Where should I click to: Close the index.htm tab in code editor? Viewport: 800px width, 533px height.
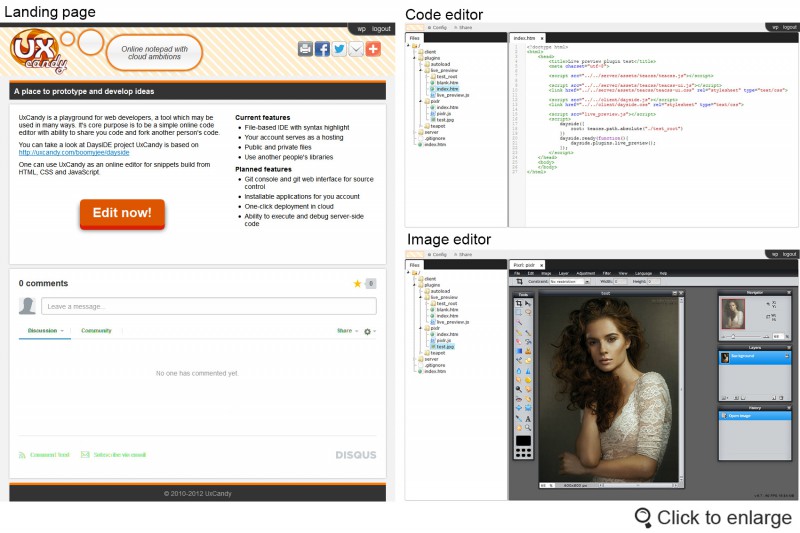[542, 38]
